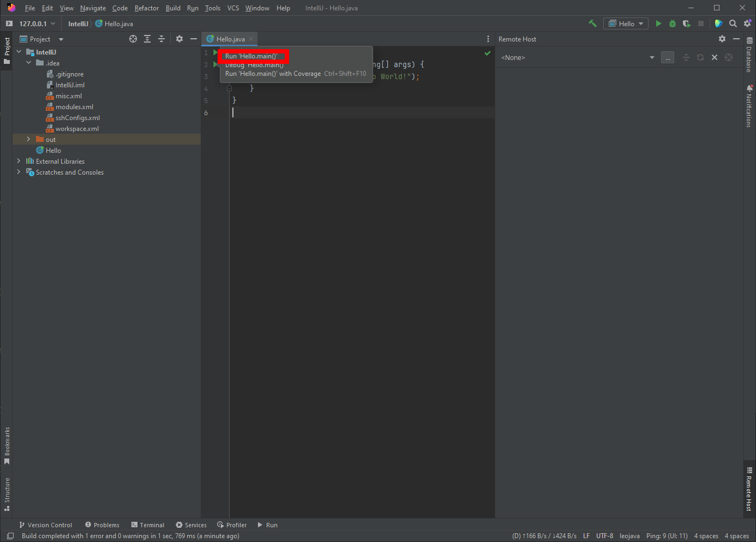
Task: Collapse All icon in Project panel toolbar
Action: pos(161,39)
